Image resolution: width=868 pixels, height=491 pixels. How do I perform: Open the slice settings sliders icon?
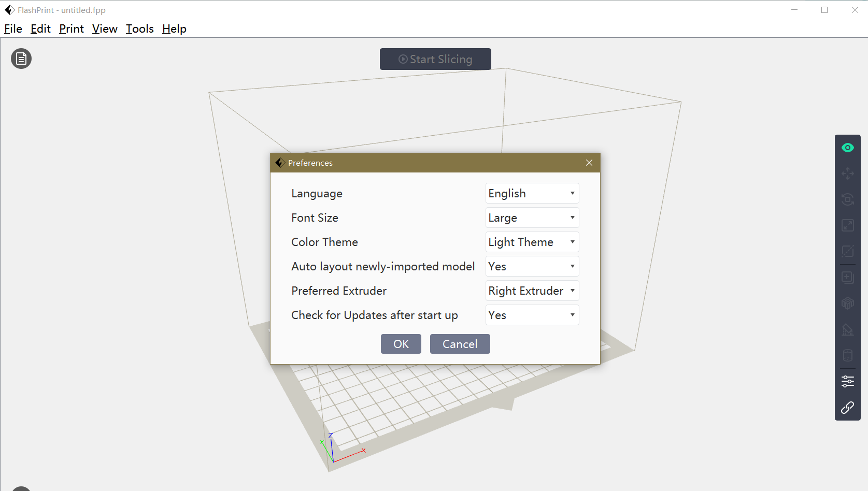848,382
